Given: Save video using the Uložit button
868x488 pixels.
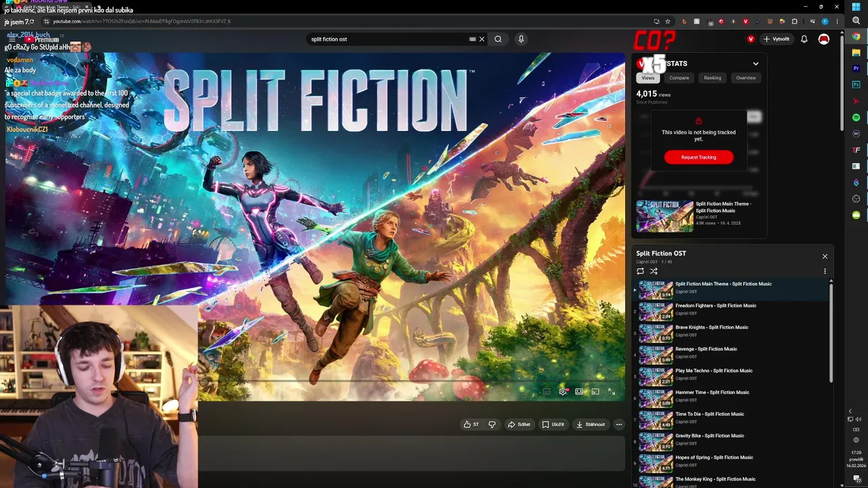Looking at the screenshot, I should pos(553,424).
